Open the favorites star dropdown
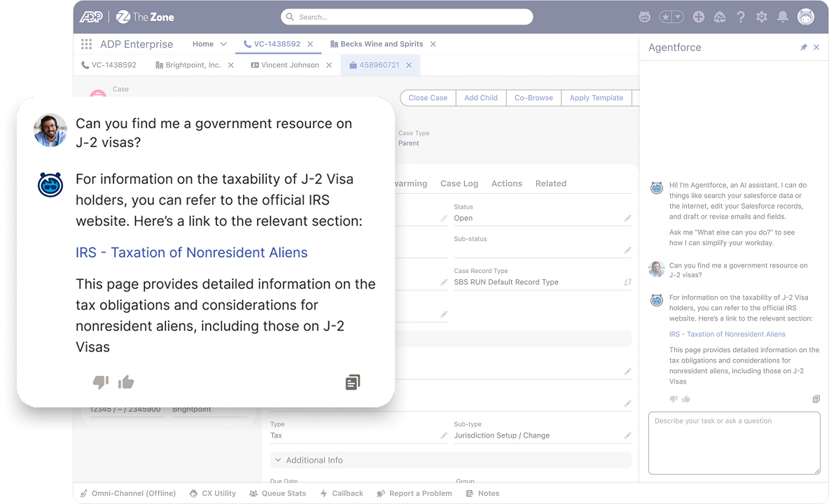 tap(677, 17)
